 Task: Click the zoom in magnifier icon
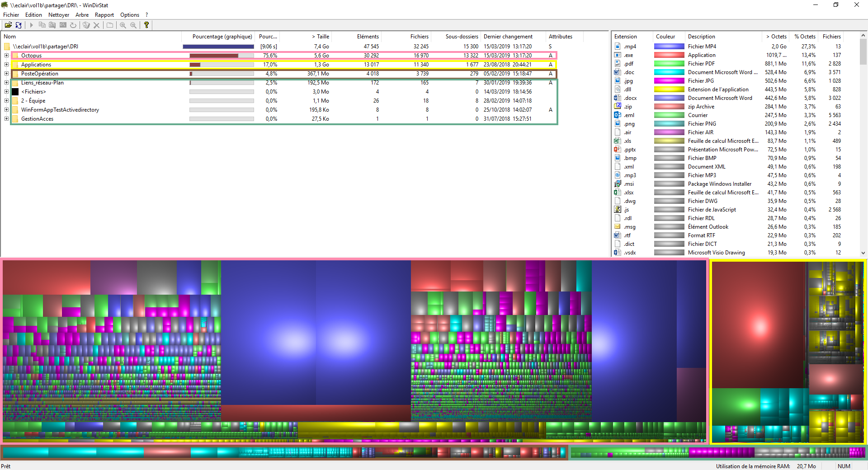(123, 25)
